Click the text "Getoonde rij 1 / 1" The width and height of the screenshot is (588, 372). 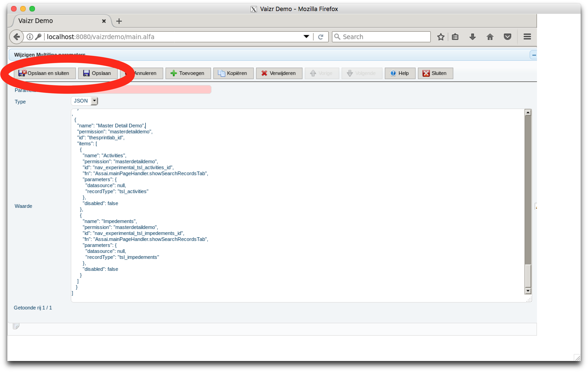(x=33, y=308)
